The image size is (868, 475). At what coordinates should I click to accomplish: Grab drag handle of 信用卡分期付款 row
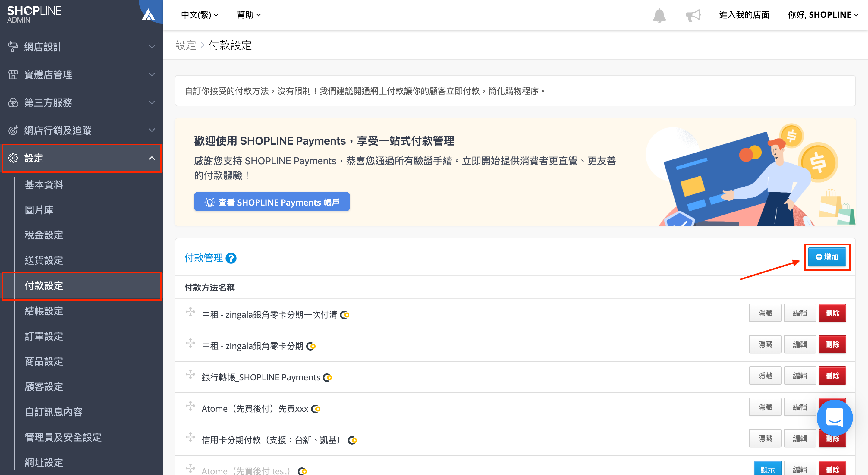coord(190,437)
